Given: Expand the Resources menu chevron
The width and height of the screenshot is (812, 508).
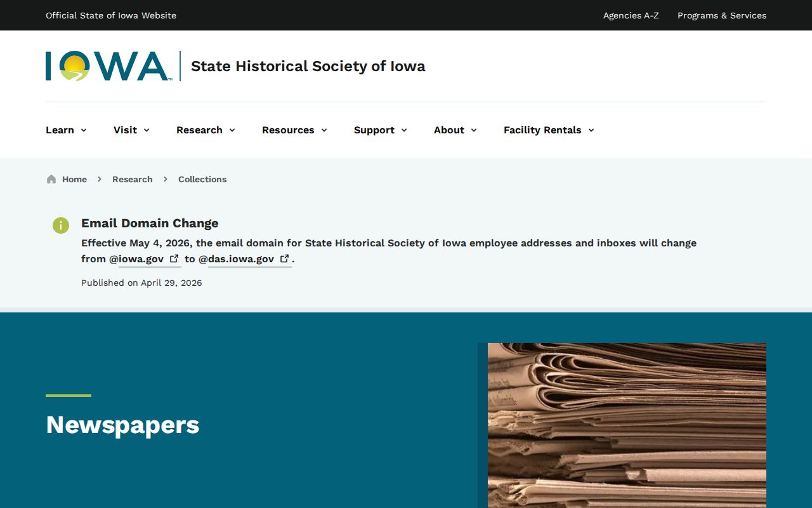Looking at the screenshot, I should pyautogui.click(x=324, y=130).
